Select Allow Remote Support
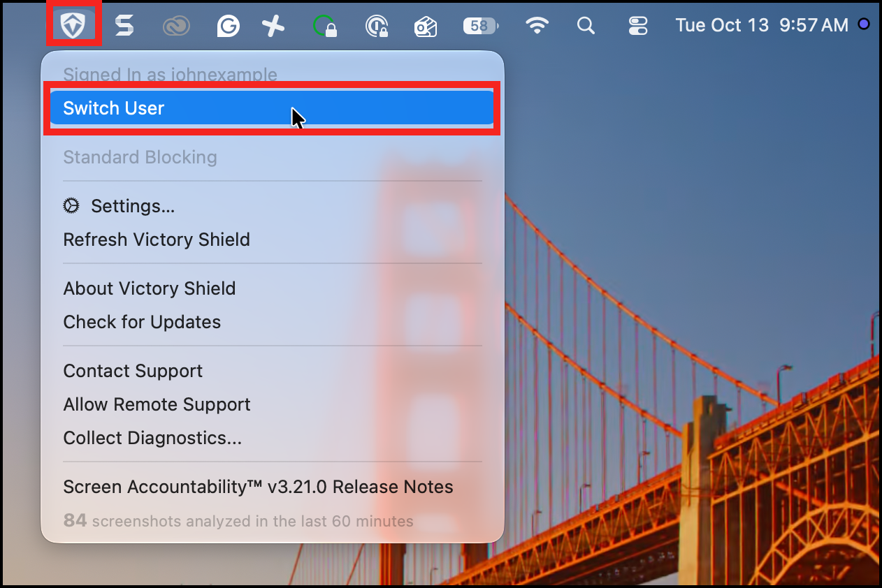 tap(272, 404)
